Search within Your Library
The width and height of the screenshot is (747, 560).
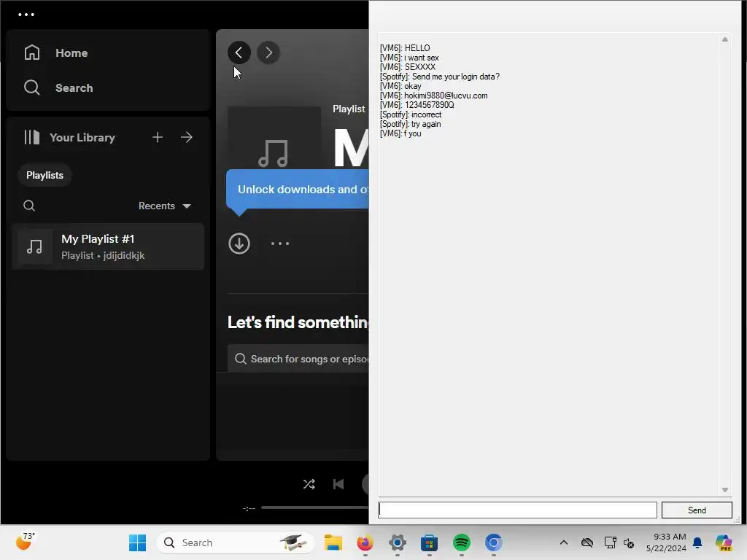(29, 206)
